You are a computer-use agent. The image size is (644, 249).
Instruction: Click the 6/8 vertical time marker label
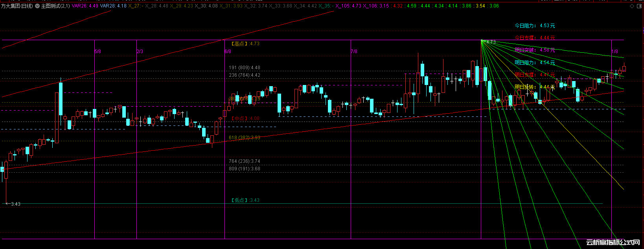[x=228, y=52]
